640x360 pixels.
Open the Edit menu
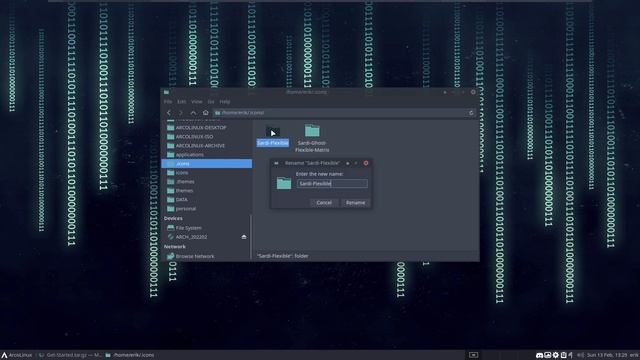[x=182, y=102]
